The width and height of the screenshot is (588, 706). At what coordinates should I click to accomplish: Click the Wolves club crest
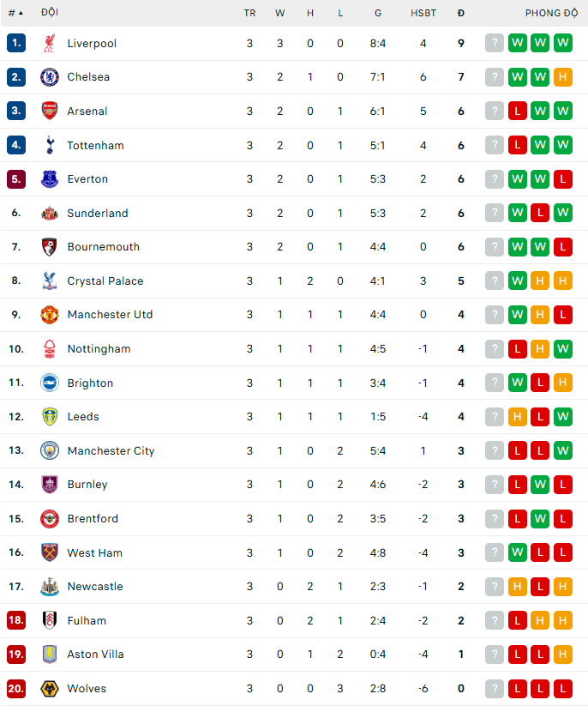pos(50,689)
